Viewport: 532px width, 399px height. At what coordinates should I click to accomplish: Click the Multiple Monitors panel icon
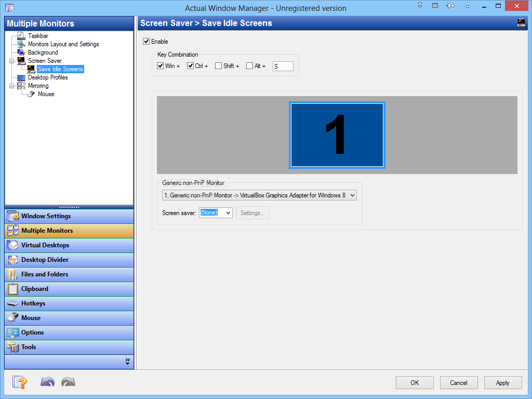click(13, 231)
